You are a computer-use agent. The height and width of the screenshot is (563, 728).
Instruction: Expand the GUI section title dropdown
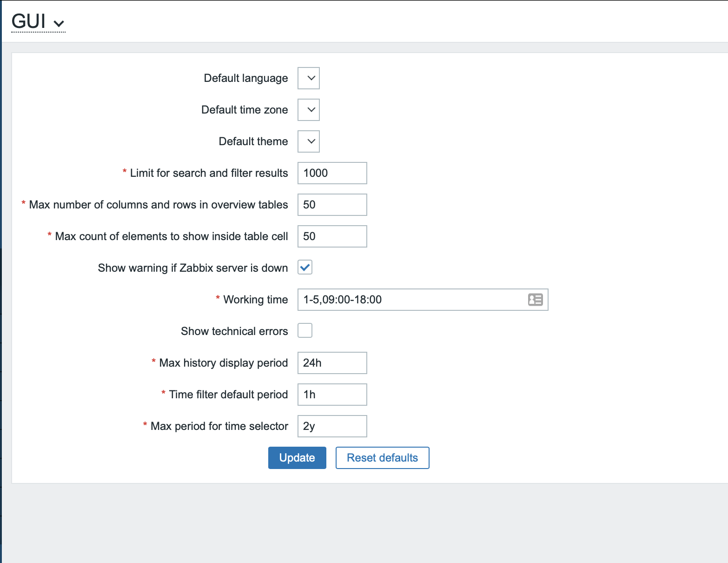click(38, 22)
